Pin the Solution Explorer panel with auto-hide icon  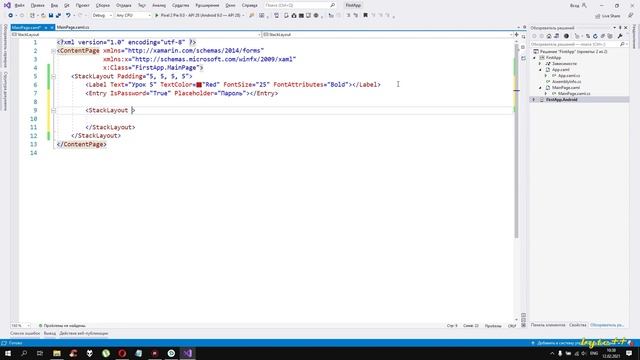620,28
